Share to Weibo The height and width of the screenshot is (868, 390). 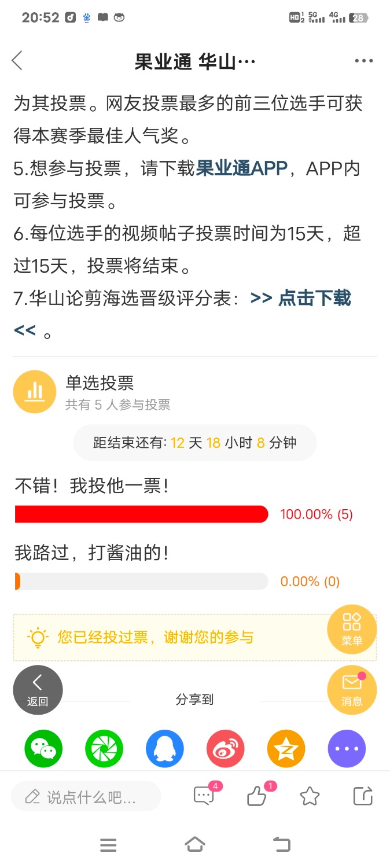click(226, 749)
